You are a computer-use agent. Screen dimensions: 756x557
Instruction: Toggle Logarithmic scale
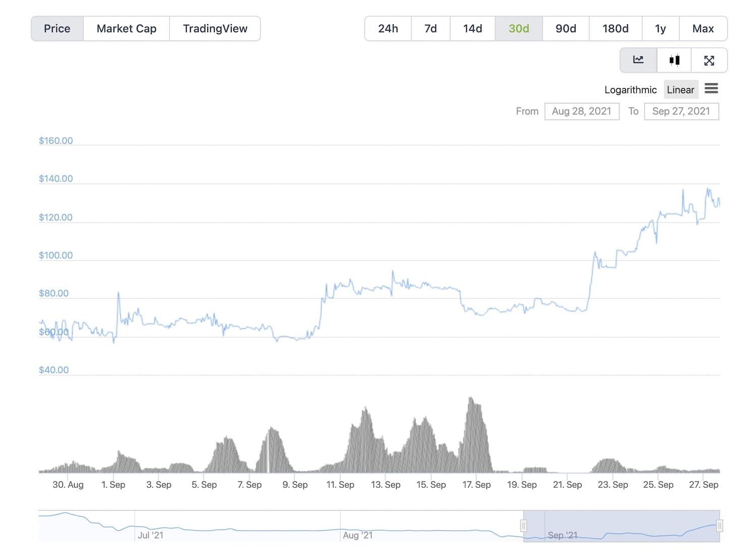[x=631, y=90]
